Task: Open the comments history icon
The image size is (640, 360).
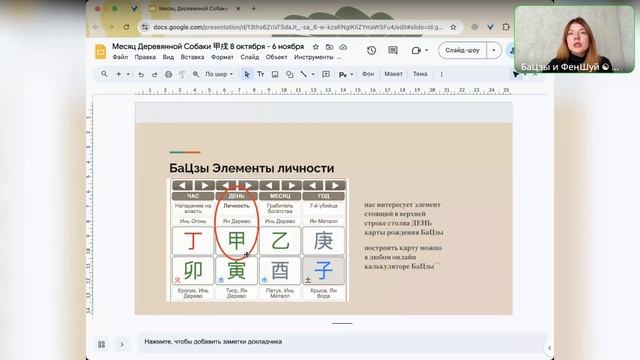Action: (393, 50)
